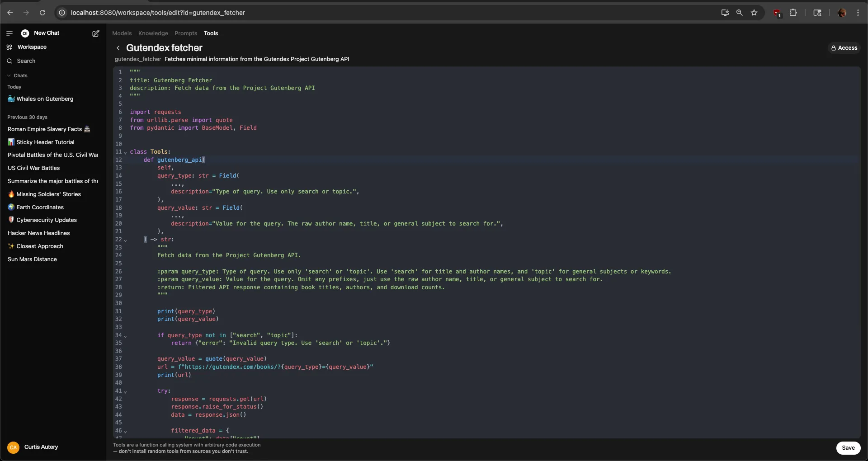
Task: Collapse the try block fold at line 41
Action: 125,391
